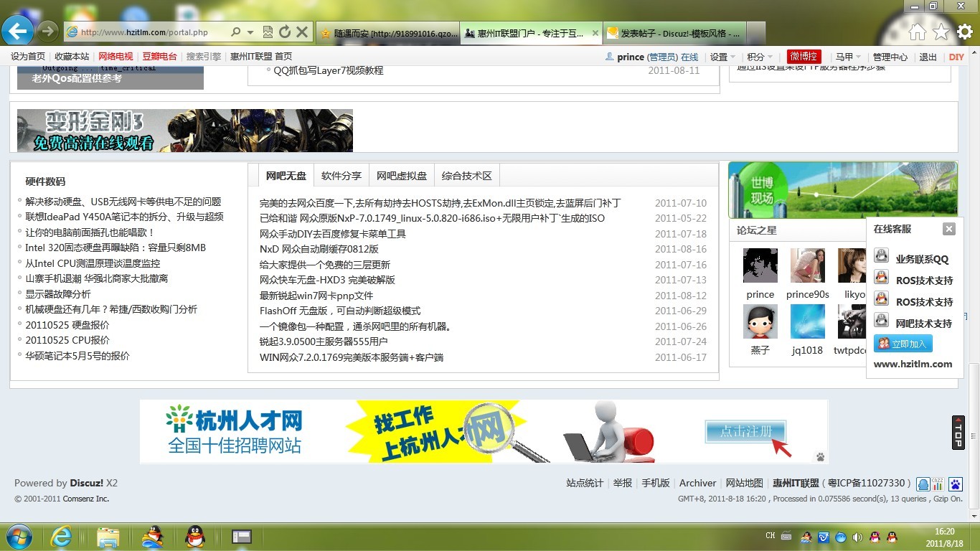
Task: Click the browser Forward arrow button
Action: [x=47, y=32]
